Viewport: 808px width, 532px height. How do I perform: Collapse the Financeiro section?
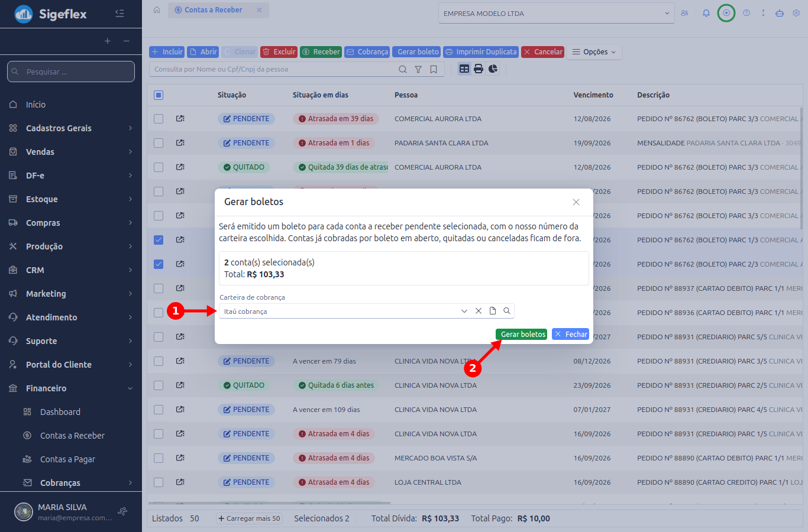[71, 388]
